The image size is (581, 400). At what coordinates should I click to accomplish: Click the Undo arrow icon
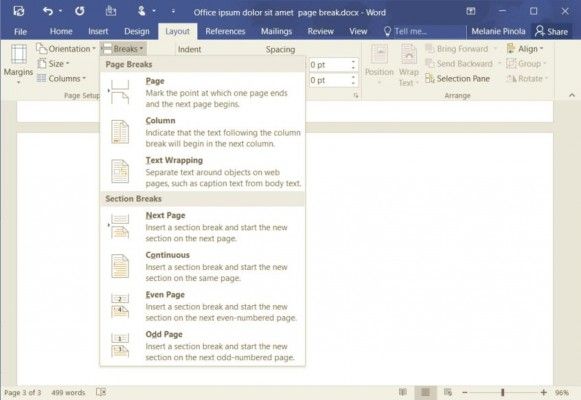48,11
